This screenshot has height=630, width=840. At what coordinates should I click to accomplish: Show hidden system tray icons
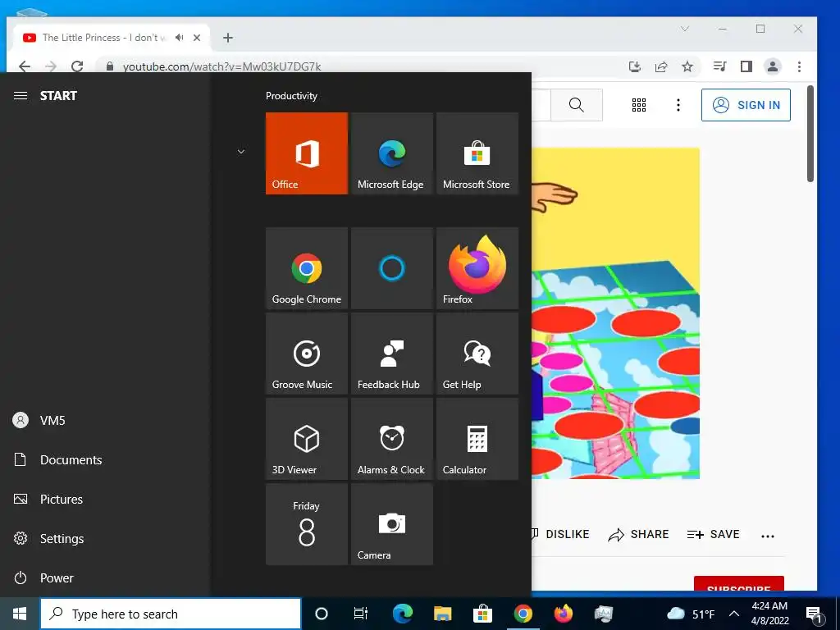[734, 614]
